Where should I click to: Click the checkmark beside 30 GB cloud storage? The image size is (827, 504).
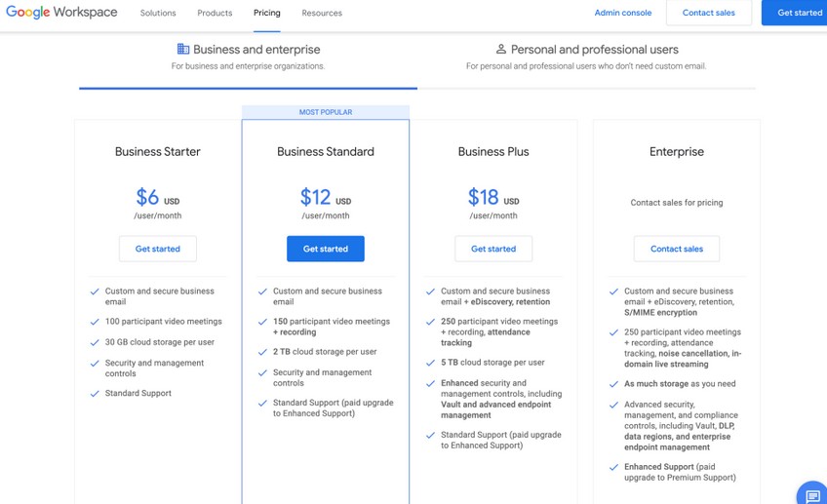[x=95, y=343]
